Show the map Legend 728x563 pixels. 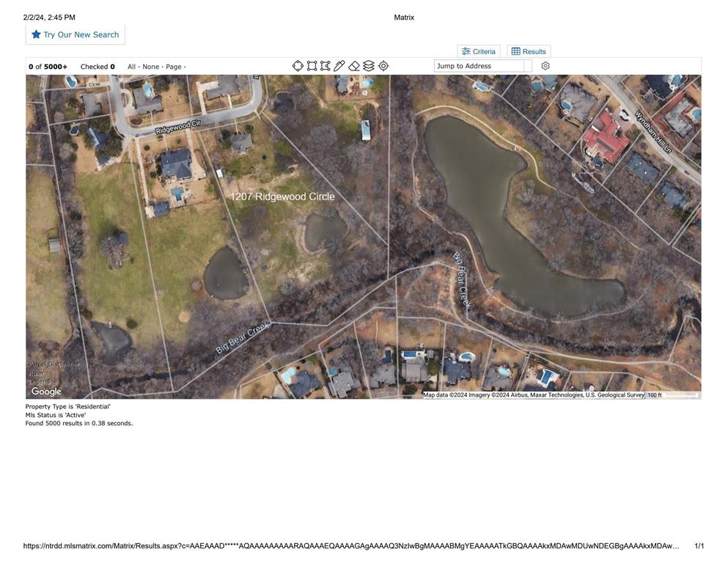[39, 381]
